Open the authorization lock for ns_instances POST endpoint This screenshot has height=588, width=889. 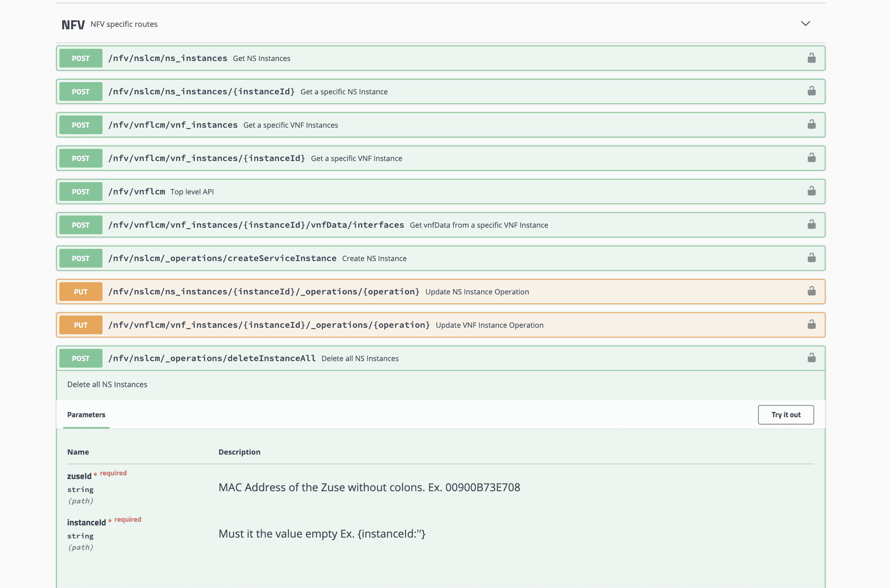point(811,58)
